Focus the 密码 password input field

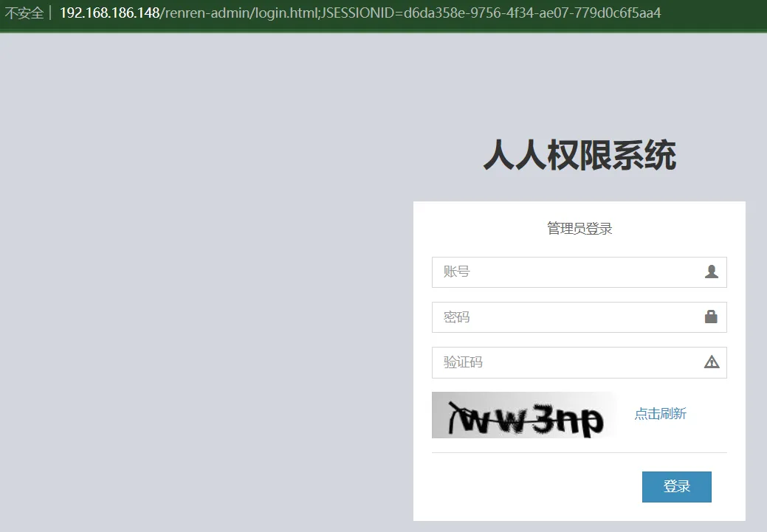point(565,317)
